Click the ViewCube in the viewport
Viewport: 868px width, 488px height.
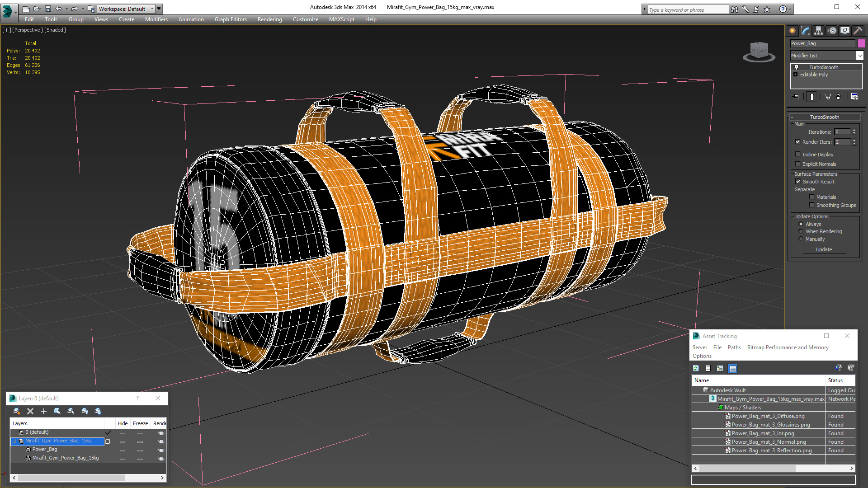tap(759, 51)
